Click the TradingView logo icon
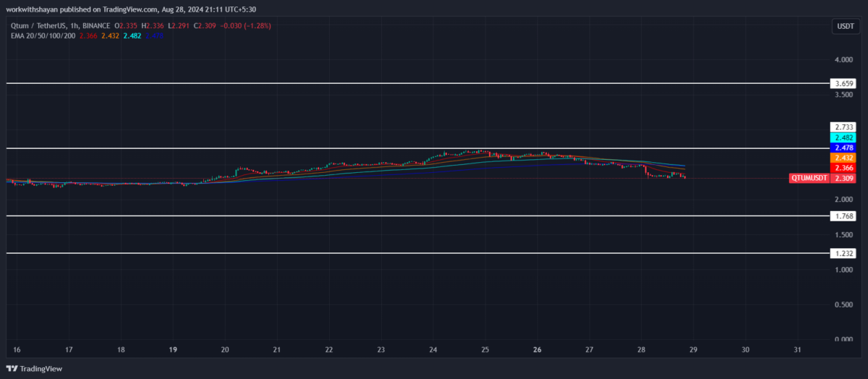The height and width of the screenshot is (379, 868). (x=12, y=368)
